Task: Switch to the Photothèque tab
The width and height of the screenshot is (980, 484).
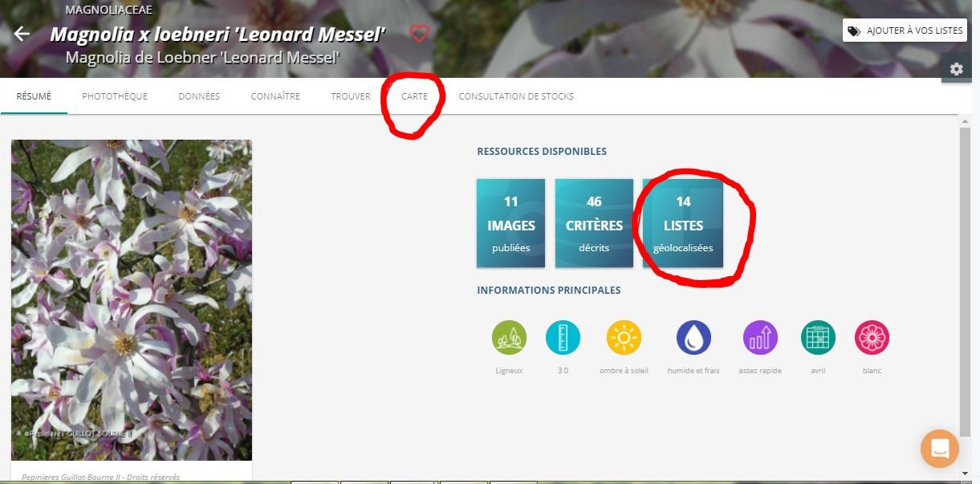Action: tap(115, 96)
